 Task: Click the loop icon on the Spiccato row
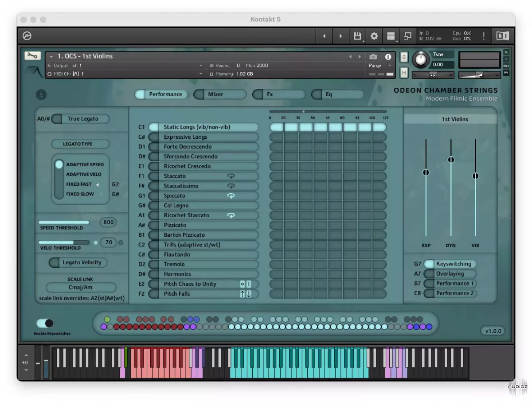point(231,196)
